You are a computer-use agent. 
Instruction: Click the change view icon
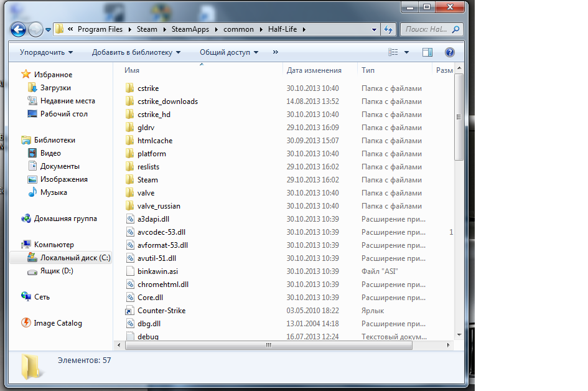coord(393,52)
